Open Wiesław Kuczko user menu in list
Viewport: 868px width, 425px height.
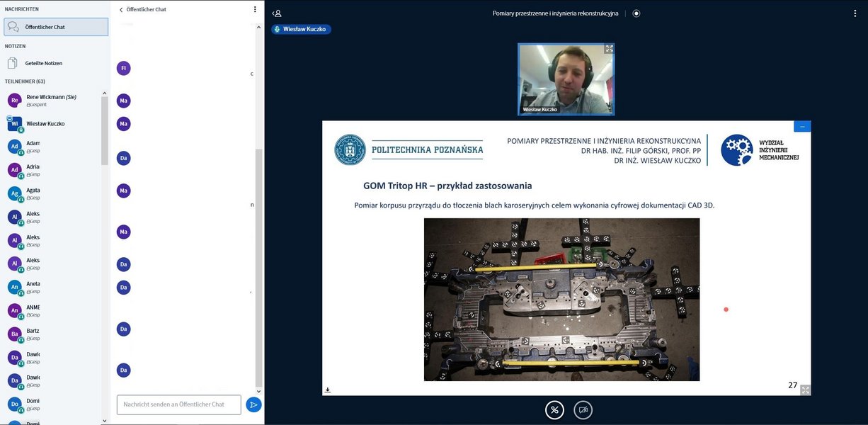coord(45,123)
